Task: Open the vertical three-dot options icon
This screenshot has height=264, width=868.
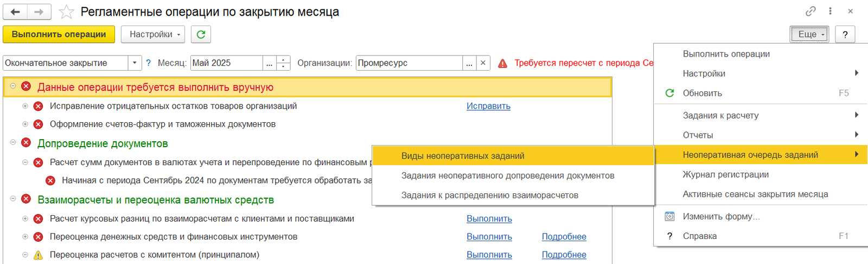Action: coord(830,11)
